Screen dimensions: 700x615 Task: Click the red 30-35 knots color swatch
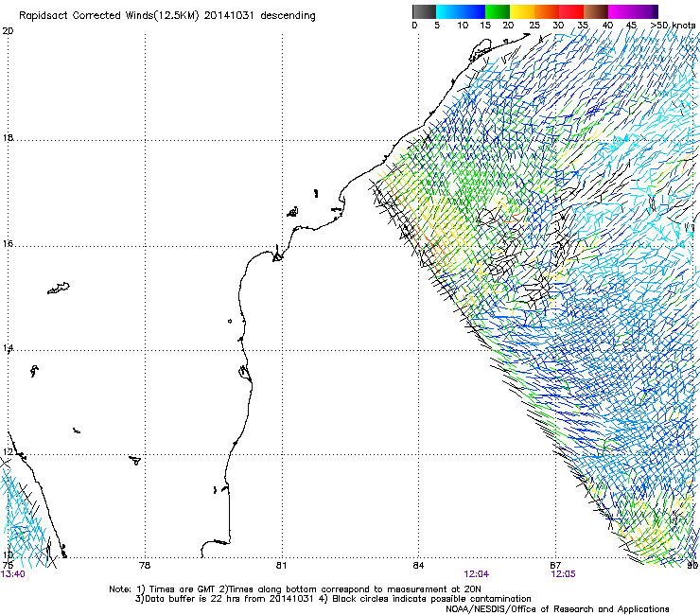[571, 11]
